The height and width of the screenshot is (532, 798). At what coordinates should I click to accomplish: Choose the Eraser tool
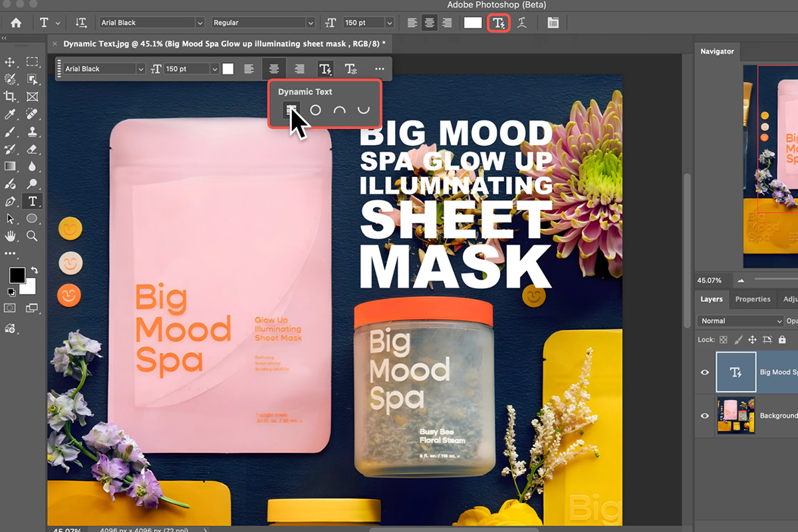[32, 149]
